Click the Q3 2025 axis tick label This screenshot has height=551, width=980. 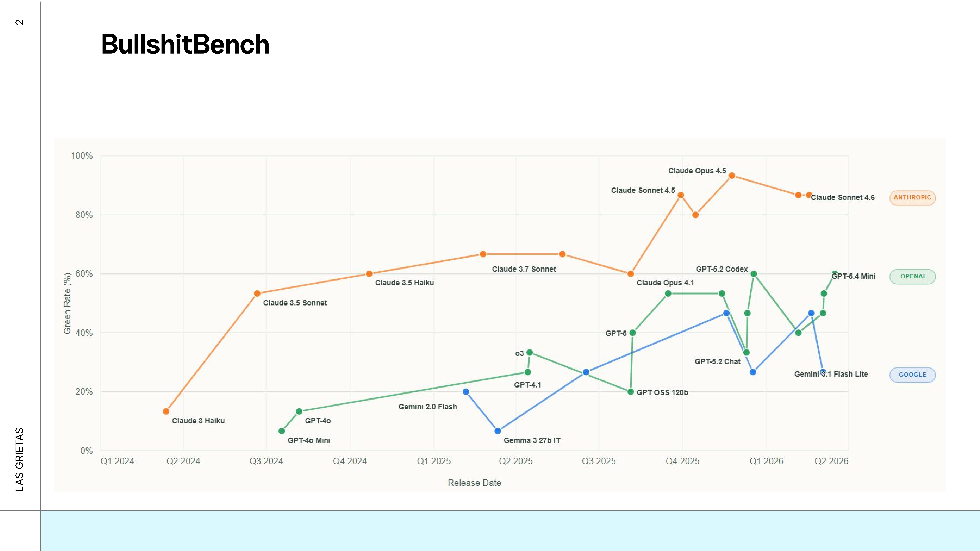(x=599, y=461)
